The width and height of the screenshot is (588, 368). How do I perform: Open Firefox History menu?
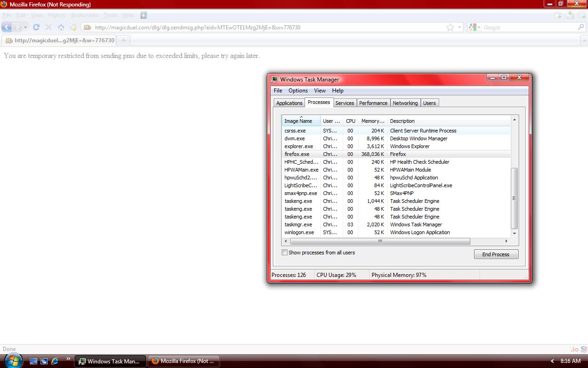[x=57, y=15]
